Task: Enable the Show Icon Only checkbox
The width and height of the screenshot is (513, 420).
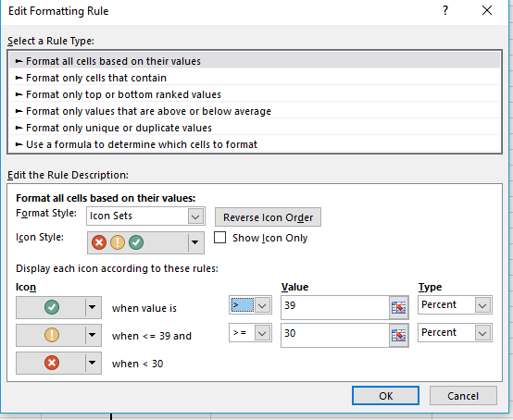Action: point(219,238)
